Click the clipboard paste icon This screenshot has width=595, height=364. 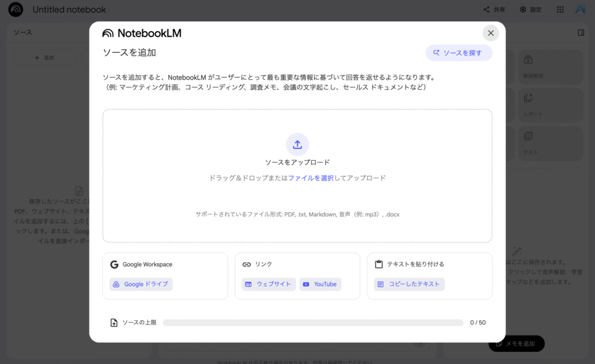pos(379,265)
